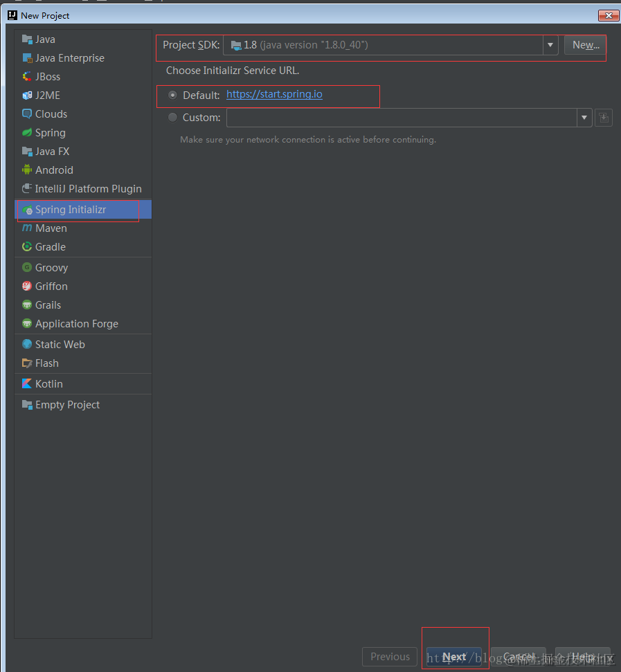Click the Project SDK 1.8 combo box

(x=390, y=45)
